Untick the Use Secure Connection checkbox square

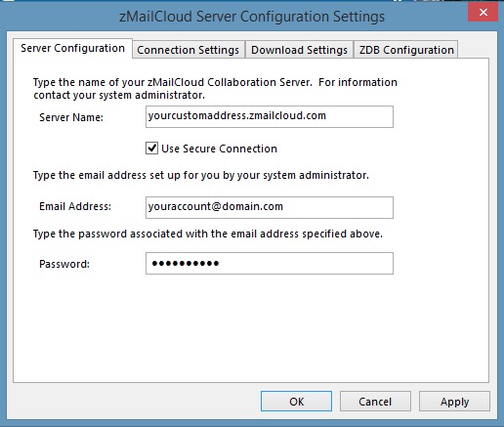[151, 149]
